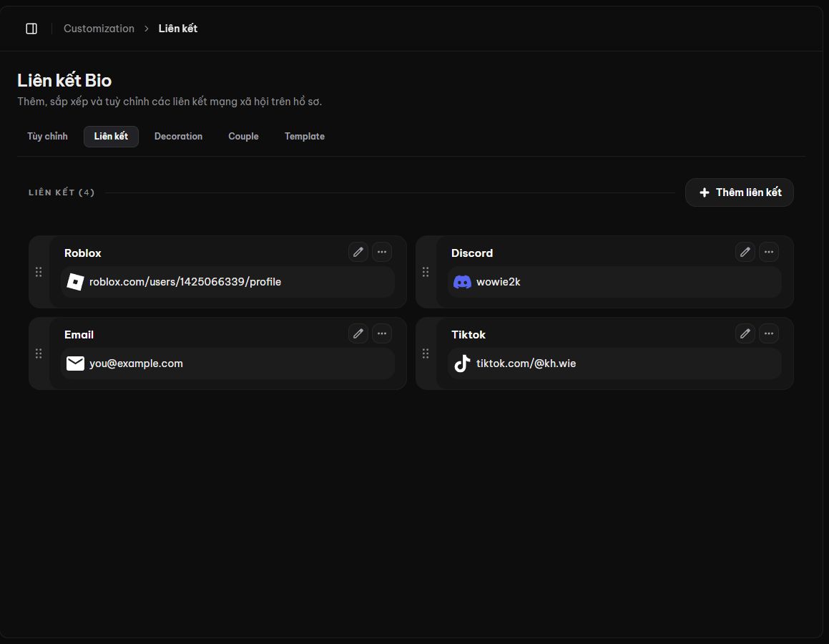Click the Thêm liên kết button

click(739, 192)
